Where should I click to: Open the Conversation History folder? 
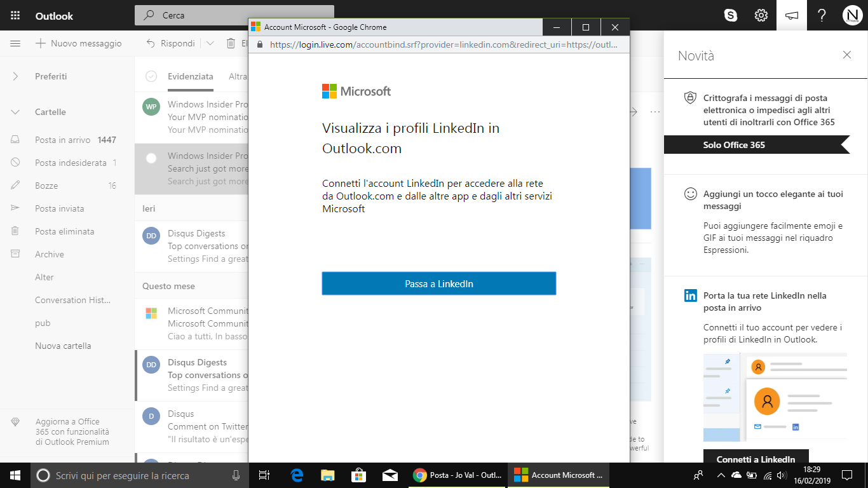pos(67,300)
